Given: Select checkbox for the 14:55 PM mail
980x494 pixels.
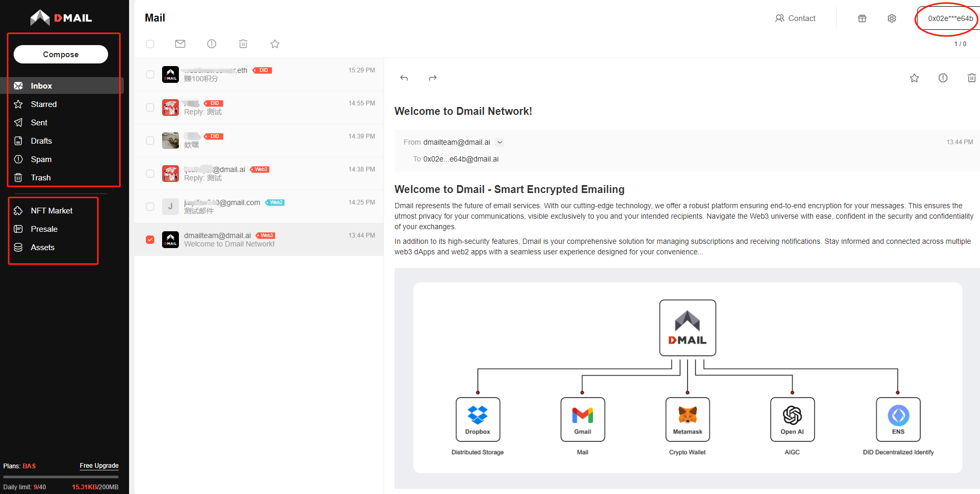Looking at the screenshot, I should [150, 108].
